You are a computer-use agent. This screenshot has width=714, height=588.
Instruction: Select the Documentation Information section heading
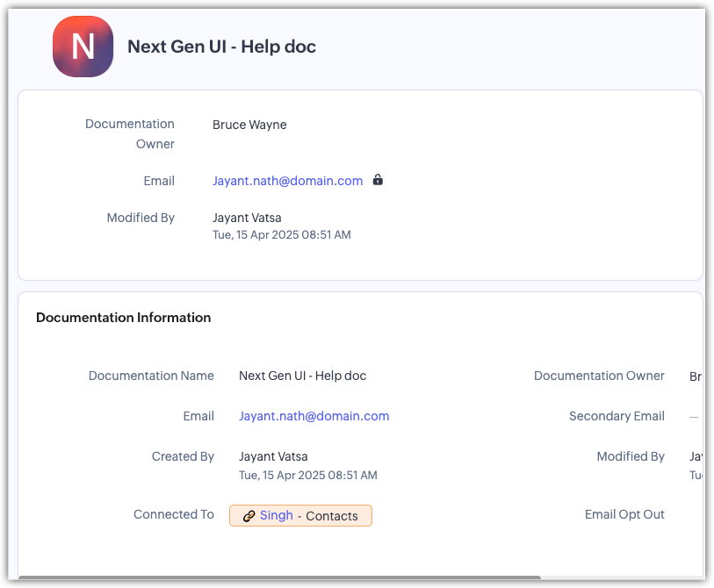pos(123,318)
